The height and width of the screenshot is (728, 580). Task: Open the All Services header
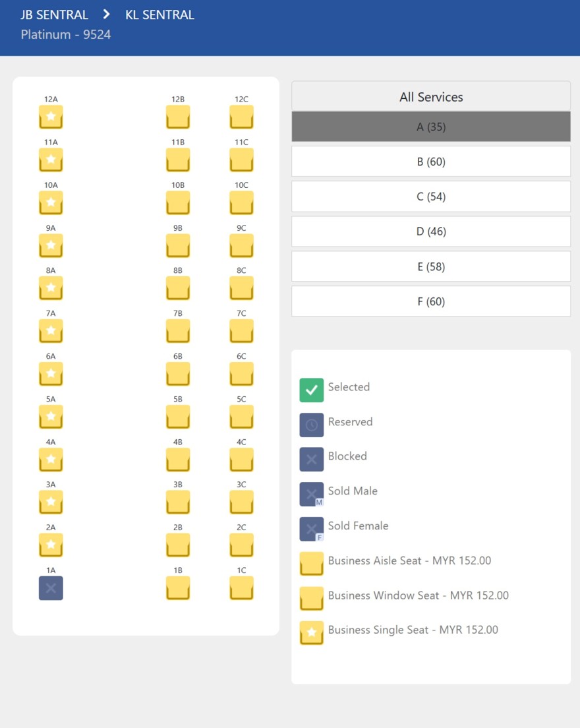coord(431,96)
